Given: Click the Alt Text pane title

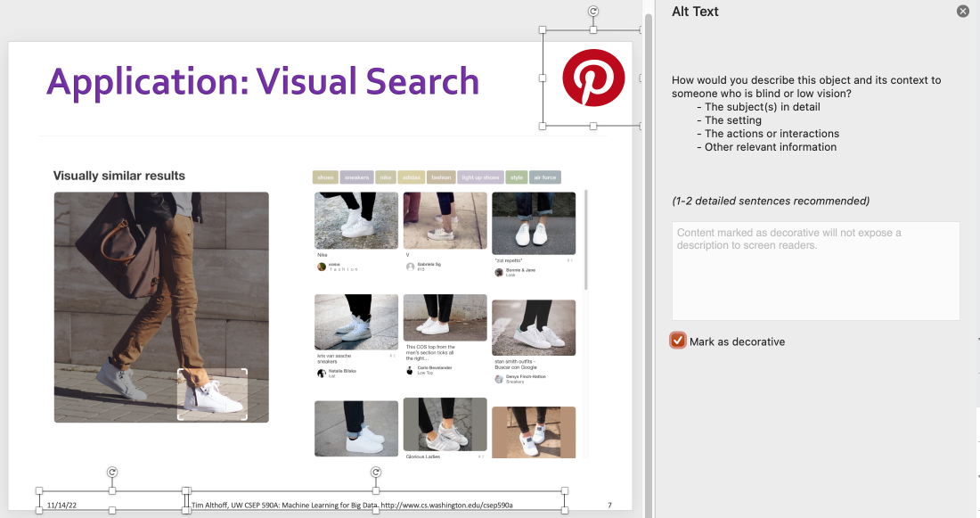Looking at the screenshot, I should (695, 12).
